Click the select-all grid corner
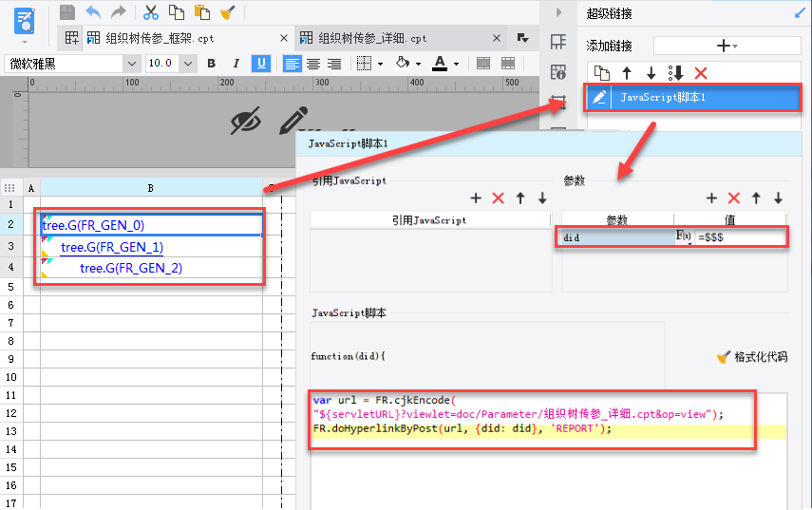812x510 pixels. coord(9,188)
